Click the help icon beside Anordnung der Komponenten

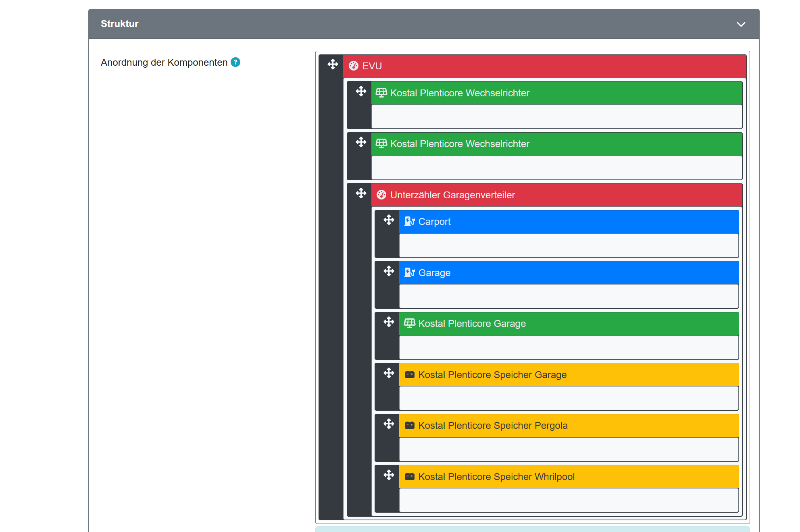235,62
